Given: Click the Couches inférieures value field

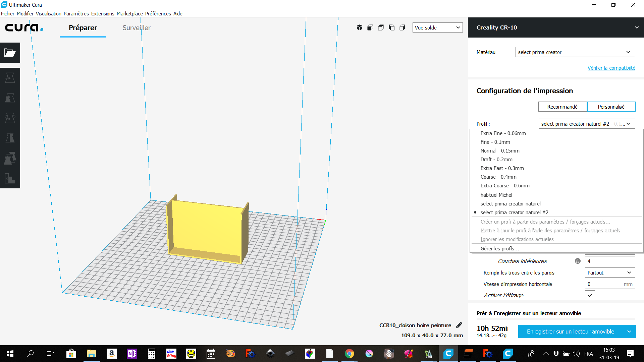Looking at the screenshot, I should click(610, 261).
